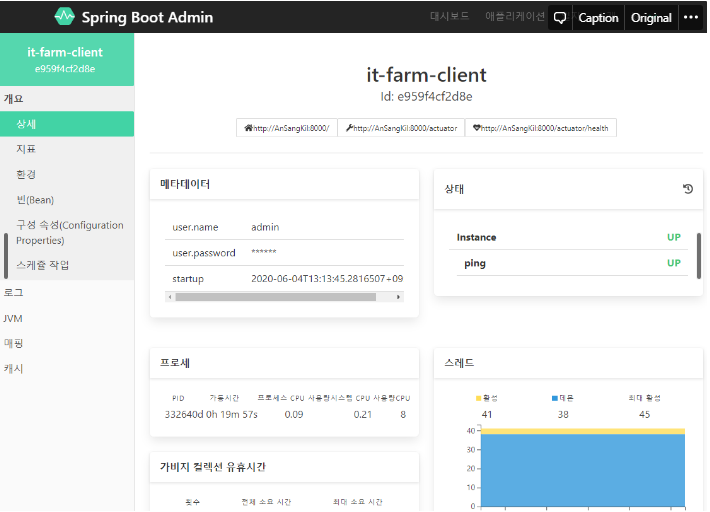Click the main title it-farm-client

tap(426, 75)
